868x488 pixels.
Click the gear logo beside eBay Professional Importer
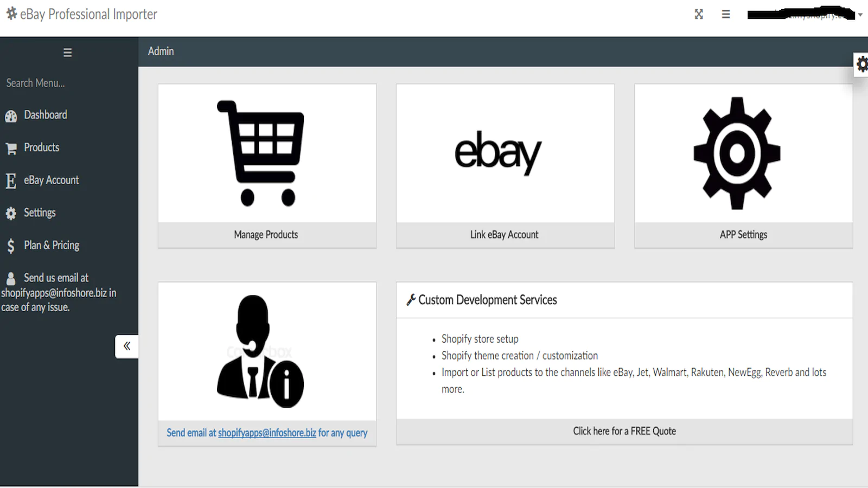[11, 13]
